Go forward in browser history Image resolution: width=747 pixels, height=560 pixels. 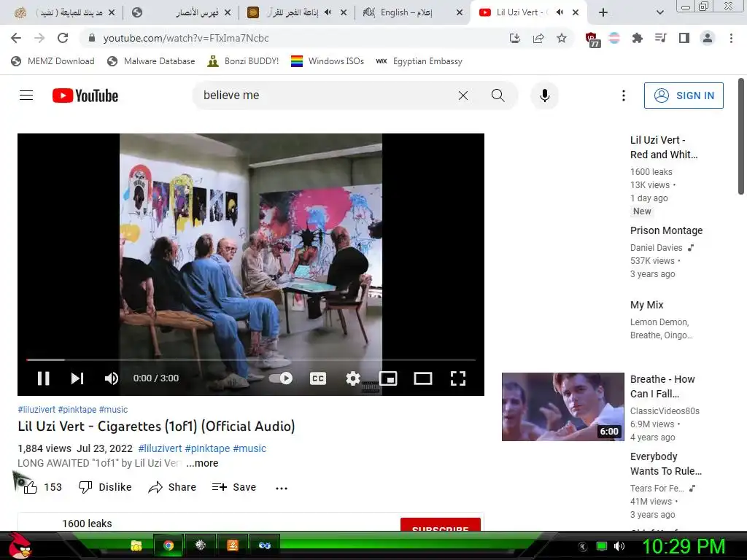[39, 38]
